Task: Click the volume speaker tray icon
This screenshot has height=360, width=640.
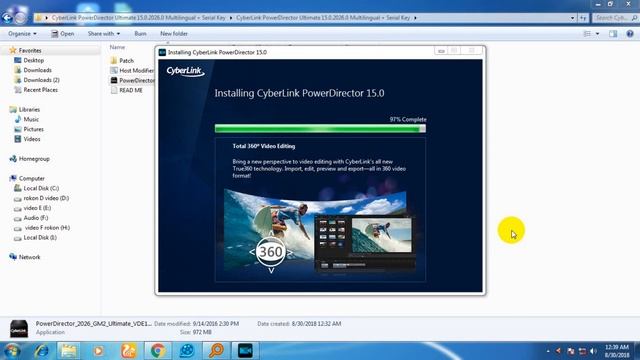Action: [593, 351]
